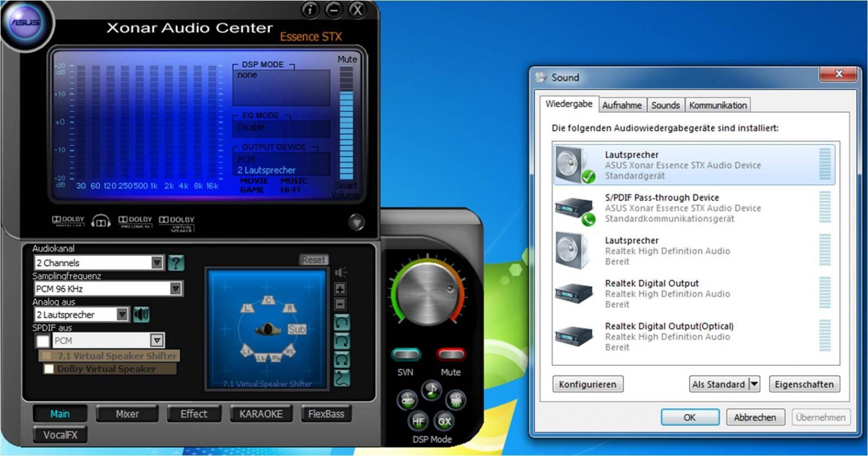Screen dimensions: 868x456
Task: Toggle the red Mute button
Action: click(x=451, y=355)
